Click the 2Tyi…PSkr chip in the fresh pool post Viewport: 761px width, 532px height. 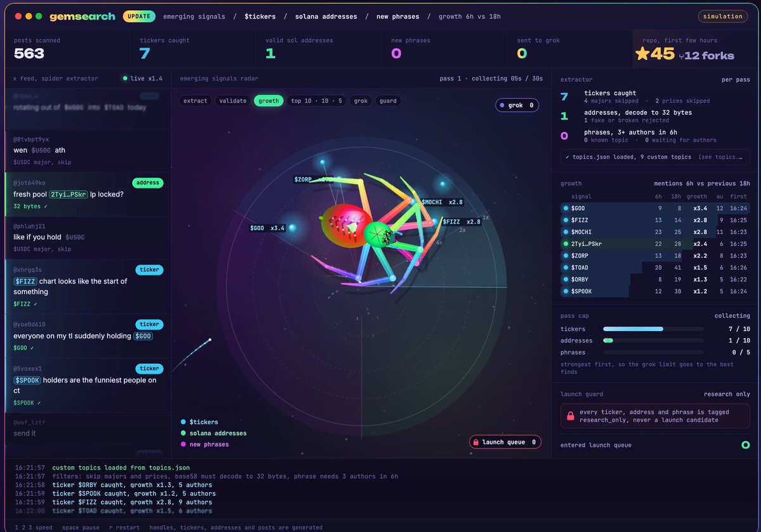[x=68, y=194]
